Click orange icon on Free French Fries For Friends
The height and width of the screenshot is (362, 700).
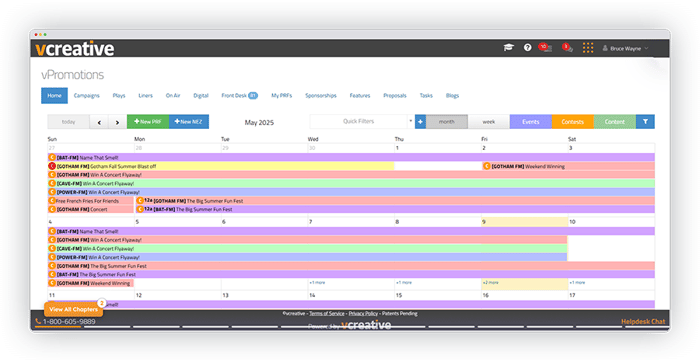(x=52, y=200)
